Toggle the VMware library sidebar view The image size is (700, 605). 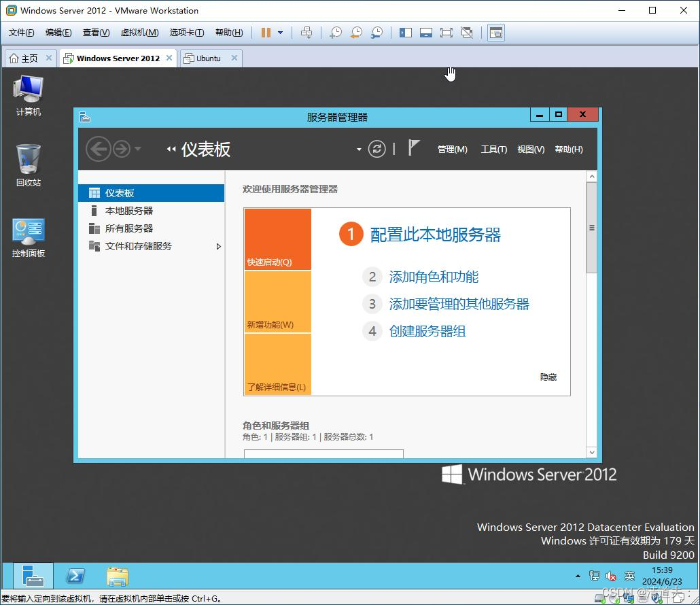tap(405, 33)
